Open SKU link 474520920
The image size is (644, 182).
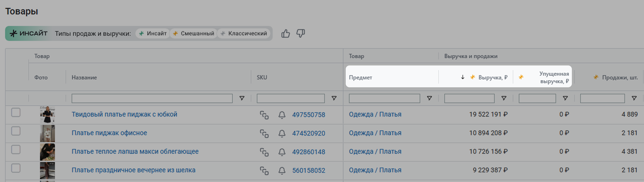[x=309, y=133]
